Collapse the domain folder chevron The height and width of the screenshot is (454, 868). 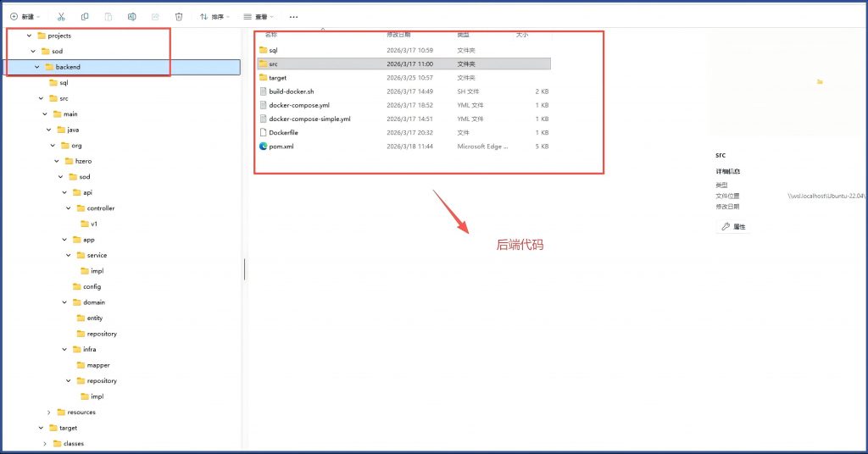[64, 302]
